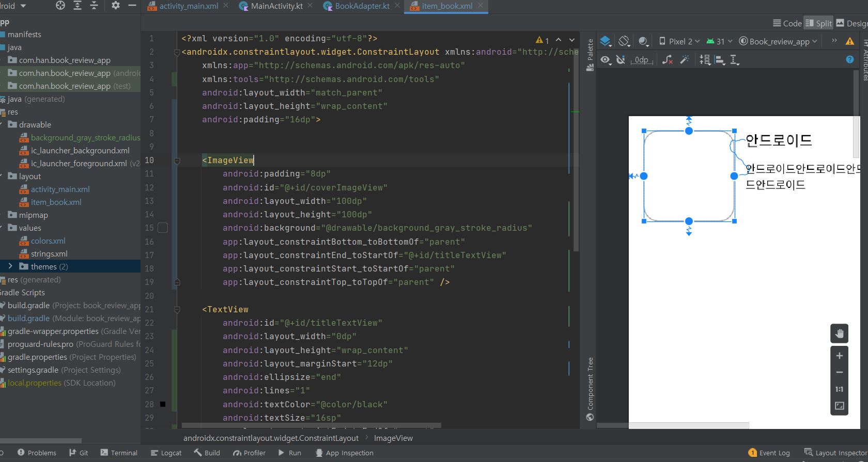
Task: Open Build tool window
Action: pos(207,453)
